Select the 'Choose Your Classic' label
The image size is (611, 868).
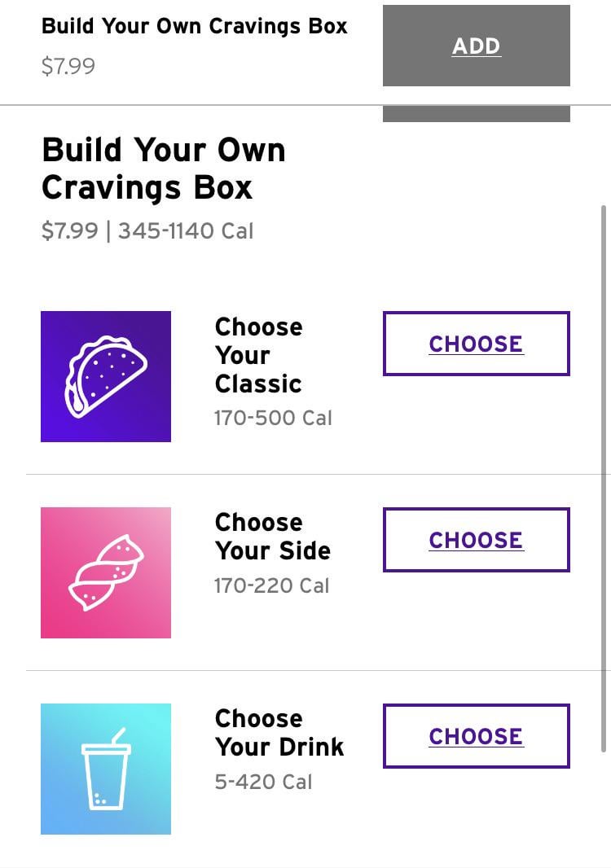[258, 355]
